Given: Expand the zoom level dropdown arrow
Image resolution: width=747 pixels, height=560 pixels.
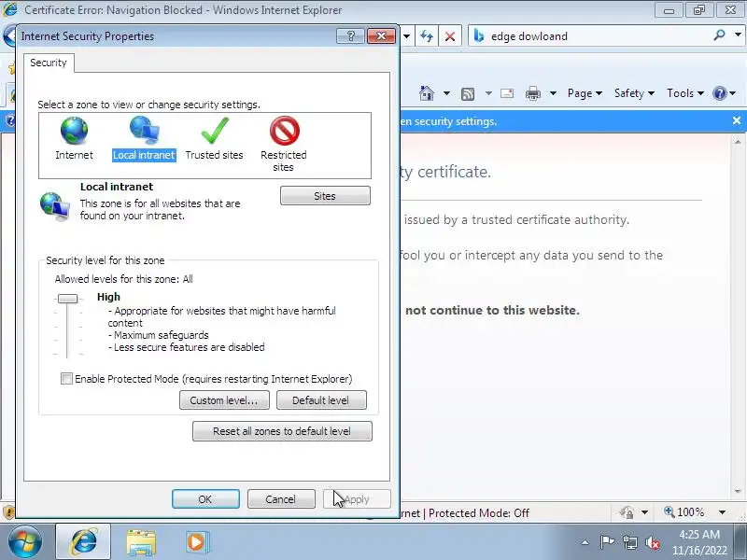Looking at the screenshot, I should tap(722, 512).
